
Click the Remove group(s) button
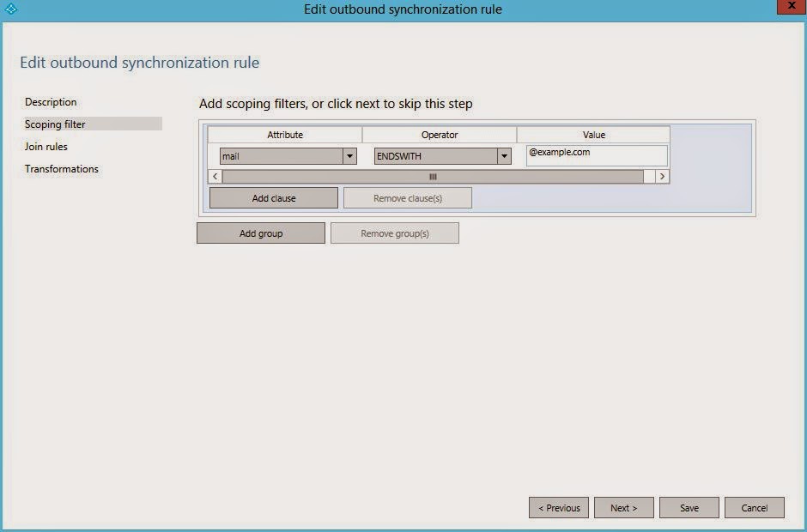click(395, 233)
